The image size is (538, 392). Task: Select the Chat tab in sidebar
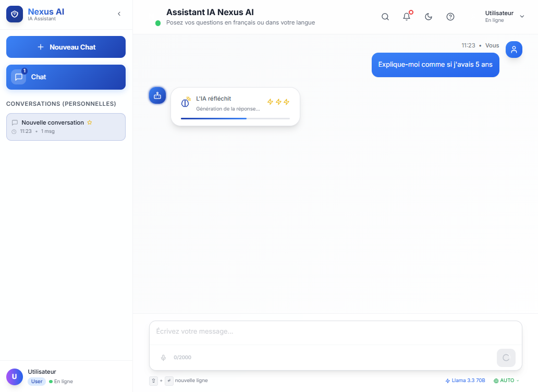coord(66,77)
